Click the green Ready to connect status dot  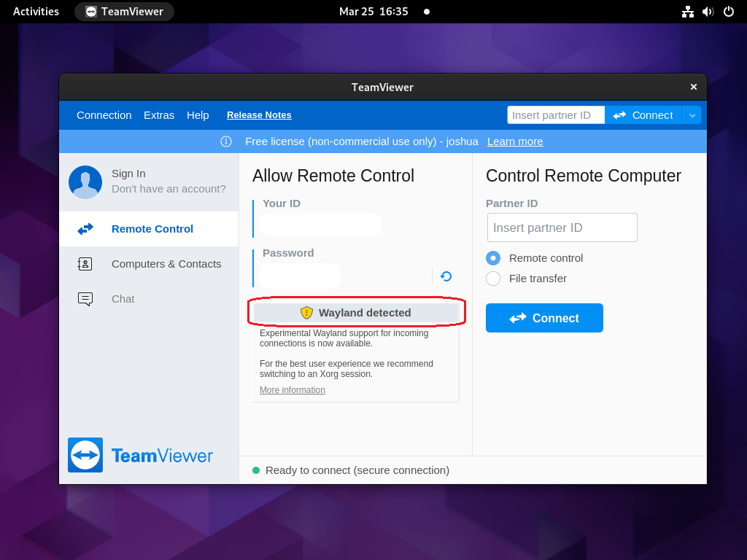[255, 470]
